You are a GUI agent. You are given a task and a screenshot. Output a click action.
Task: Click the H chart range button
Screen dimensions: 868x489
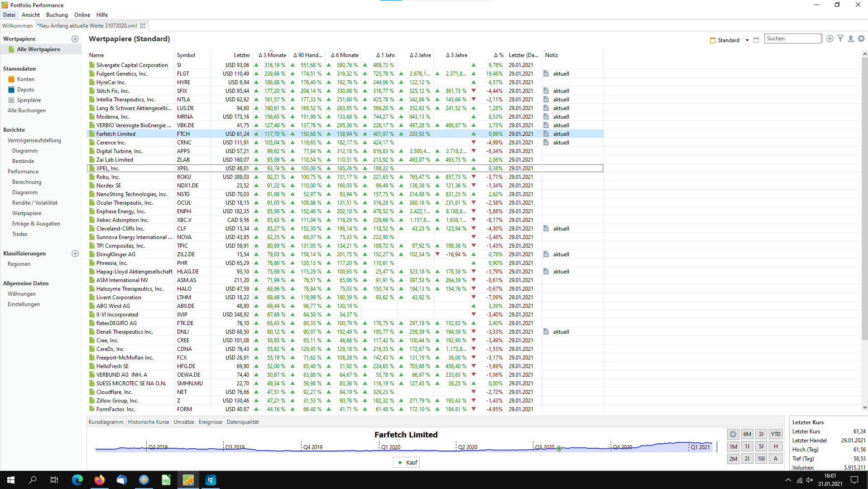pyautogui.click(x=776, y=446)
